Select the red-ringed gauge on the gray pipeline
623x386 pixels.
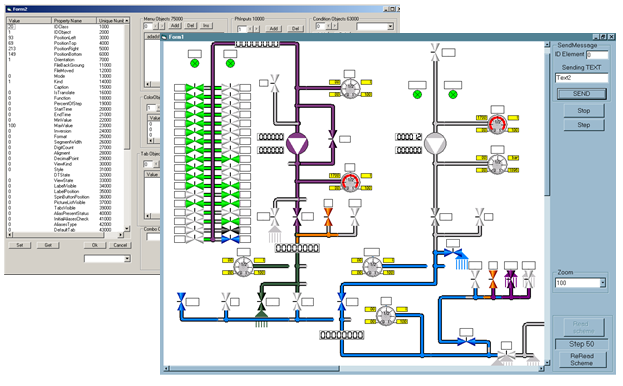point(497,124)
